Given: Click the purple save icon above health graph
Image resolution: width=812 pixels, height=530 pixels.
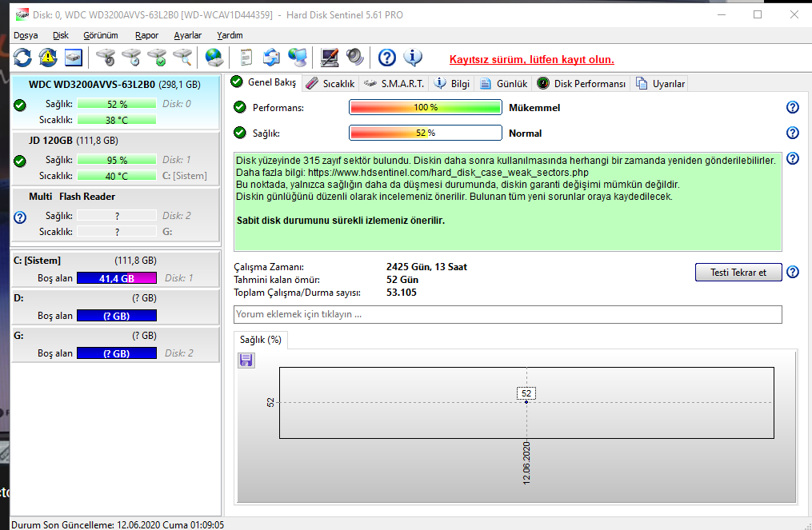Looking at the screenshot, I should [x=246, y=361].
